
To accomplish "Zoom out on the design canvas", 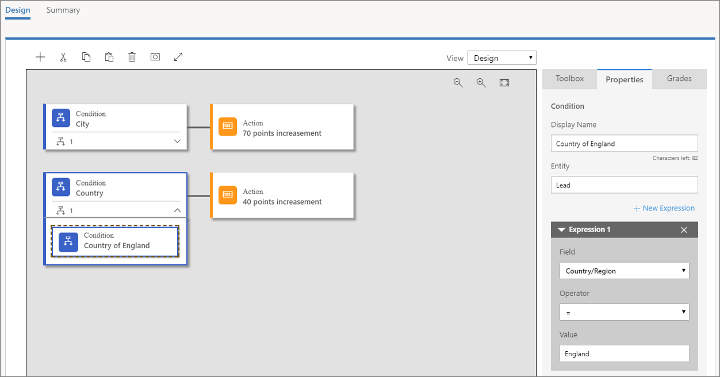I will click(458, 83).
